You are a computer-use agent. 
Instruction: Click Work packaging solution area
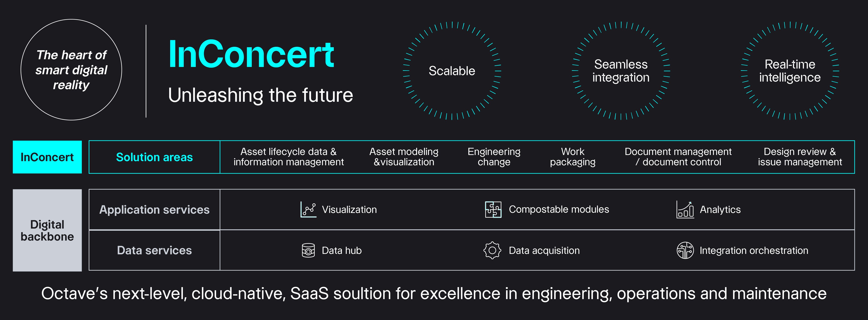pyautogui.click(x=573, y=157)
